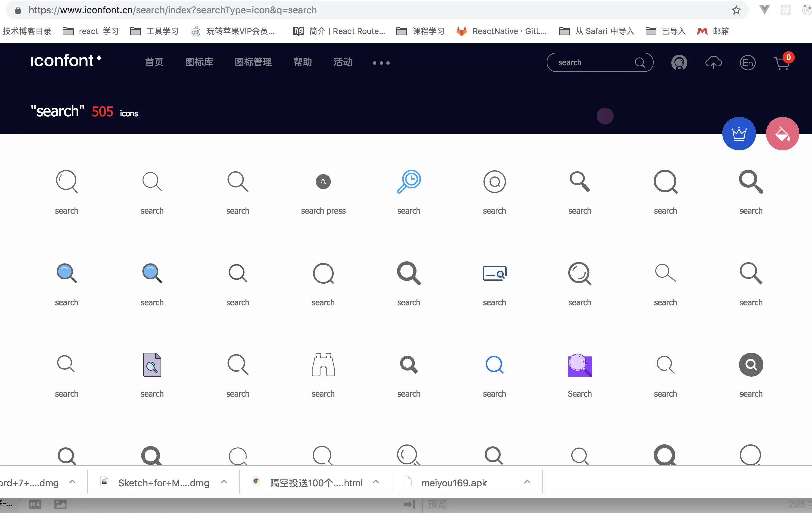
Task: Open the 图标管理 navigation menu
Action: pyautogui.click(x=253, y=62)
